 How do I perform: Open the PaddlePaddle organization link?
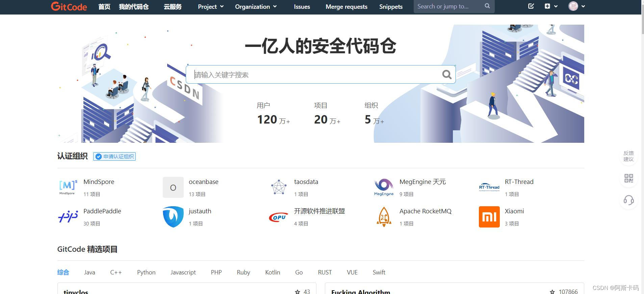click(x=102, y=211)
